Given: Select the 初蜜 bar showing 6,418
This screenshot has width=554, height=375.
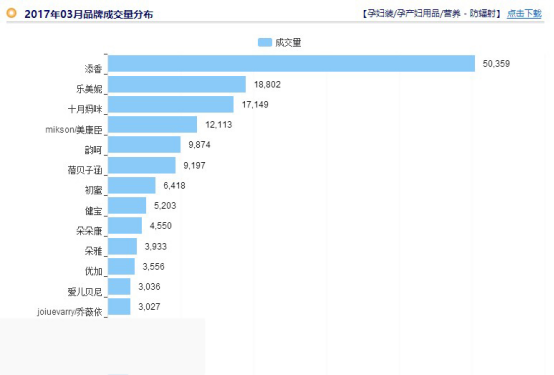Looking at the screenshot, I should (x=132, y=186).
